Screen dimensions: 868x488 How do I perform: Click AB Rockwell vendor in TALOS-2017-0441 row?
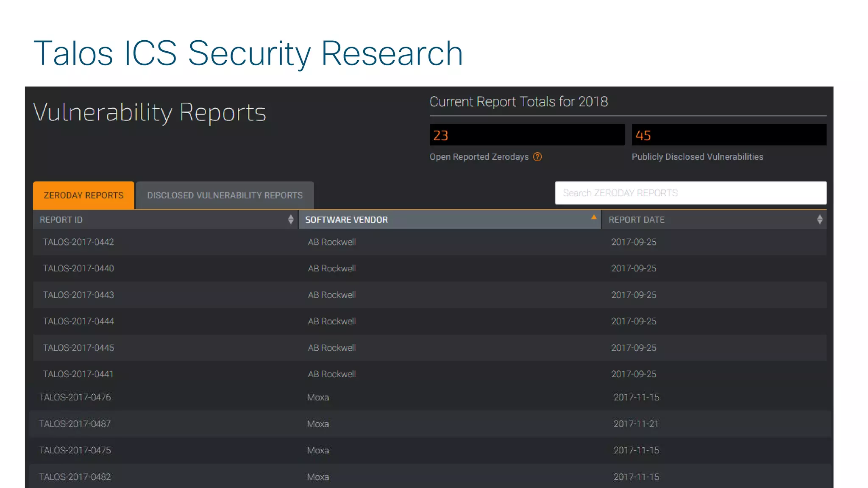(x=332, y=374)
